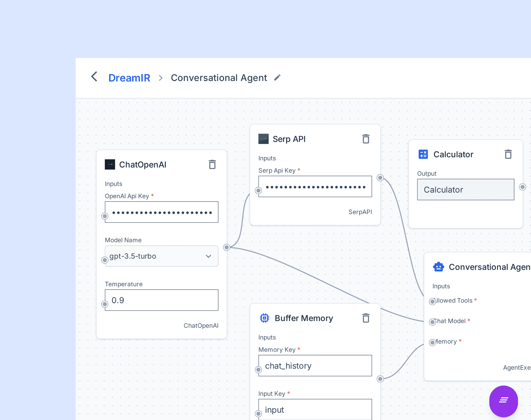The image size is (531, 420).
Task: Click Buffer Memory output connector handle
Action: (380, 379)
